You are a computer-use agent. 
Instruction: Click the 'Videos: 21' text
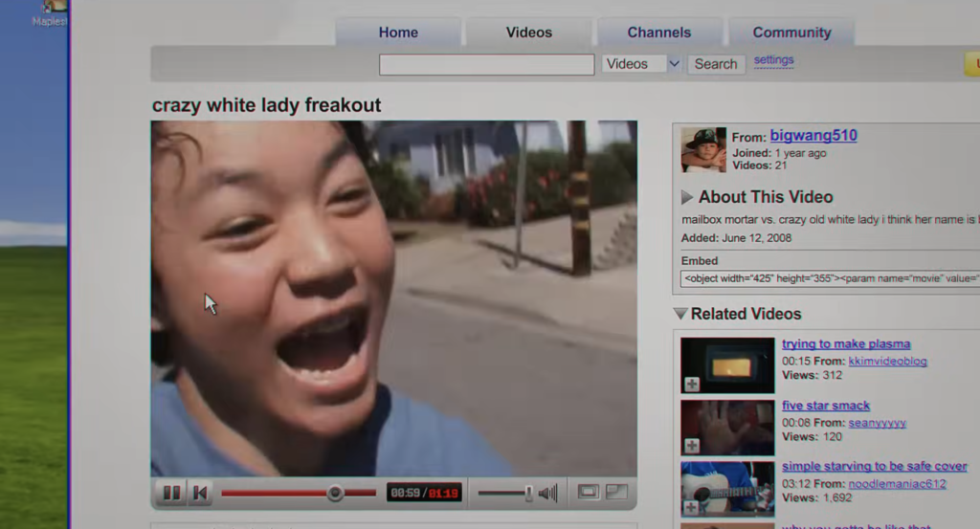(x=759, y=165)
